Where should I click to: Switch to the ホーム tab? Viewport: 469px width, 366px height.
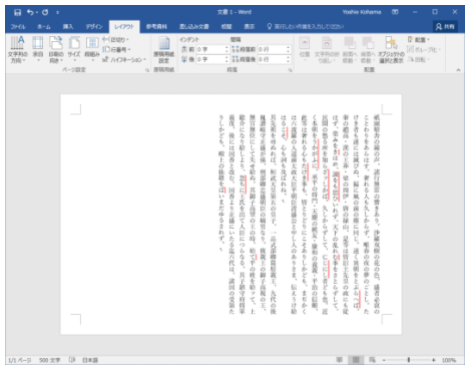pyautogui.click(x=44, y=27)
